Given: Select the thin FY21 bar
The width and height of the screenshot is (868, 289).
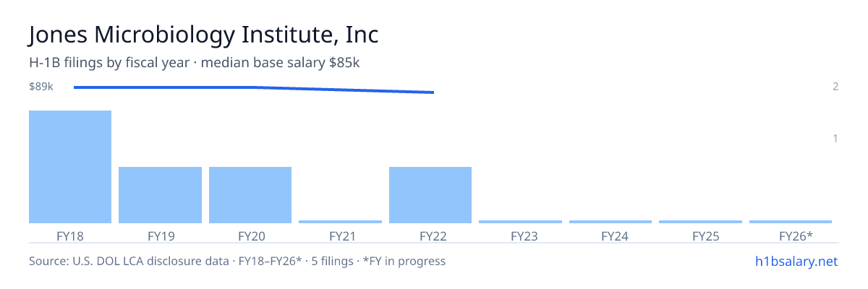Looking at the screenshot, I should coord(340,222).
